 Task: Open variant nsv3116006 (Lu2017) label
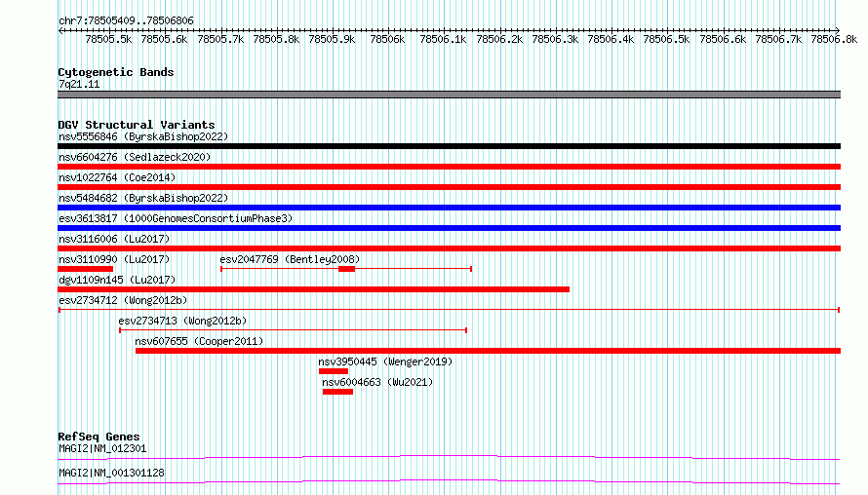click(x=114, y=239)
